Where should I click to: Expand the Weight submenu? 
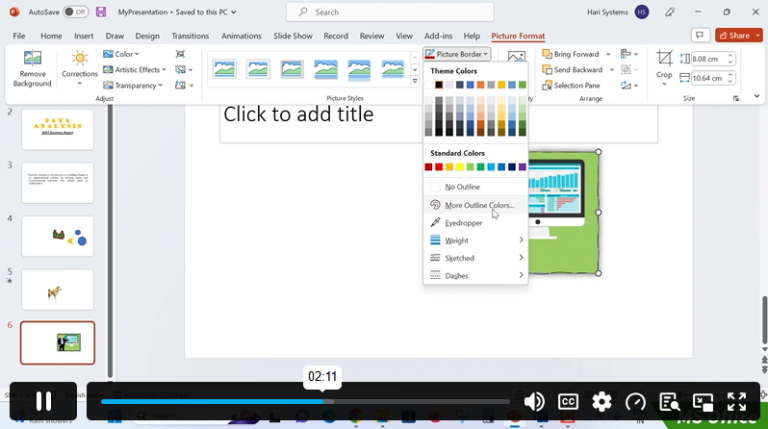[x=475, y=240]
